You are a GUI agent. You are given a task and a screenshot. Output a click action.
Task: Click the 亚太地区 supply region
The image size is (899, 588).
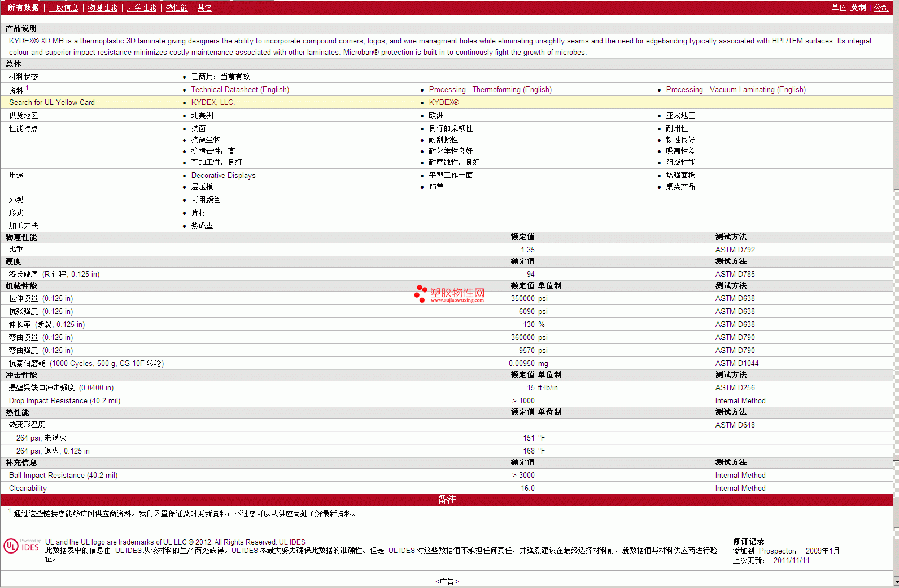click(680, 116)
